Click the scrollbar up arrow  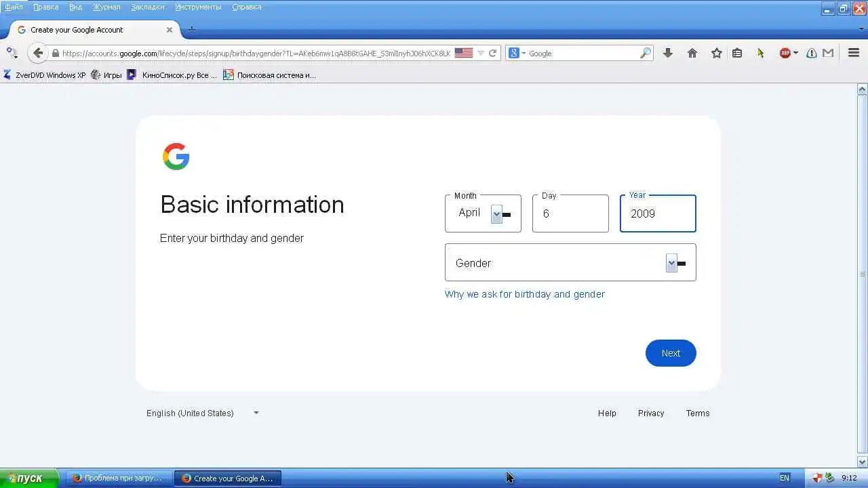[x=863, y=89]
